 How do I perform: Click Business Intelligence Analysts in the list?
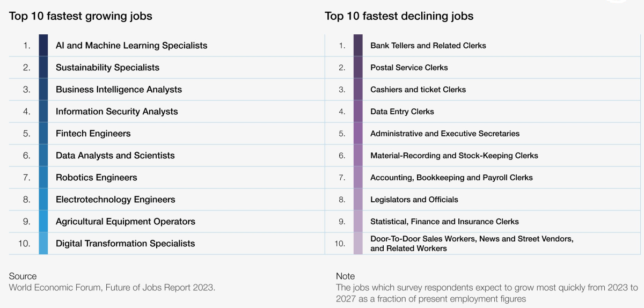point(119,90)
